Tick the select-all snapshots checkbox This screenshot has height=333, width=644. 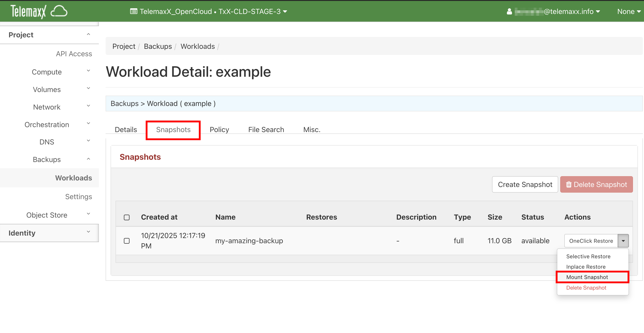point(127,217)
